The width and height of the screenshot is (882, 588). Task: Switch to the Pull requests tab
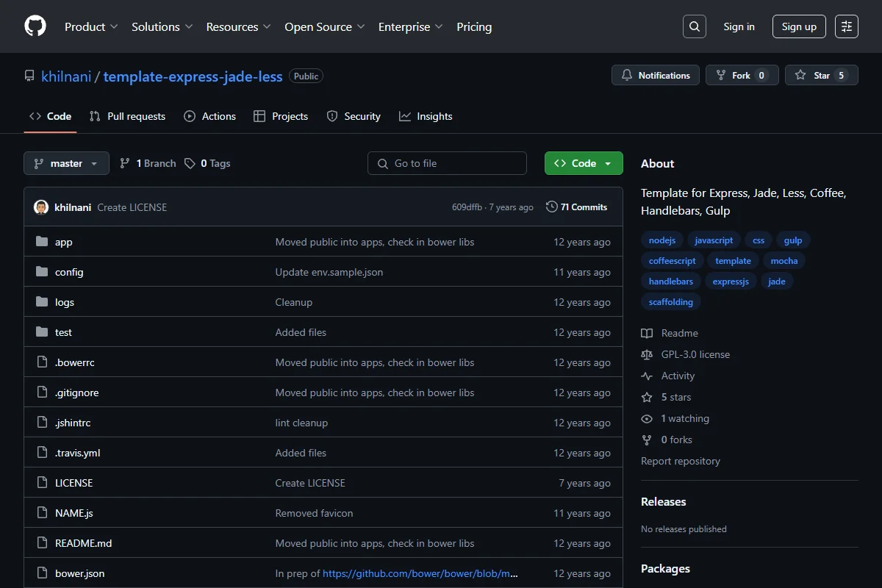coord(127,116)
